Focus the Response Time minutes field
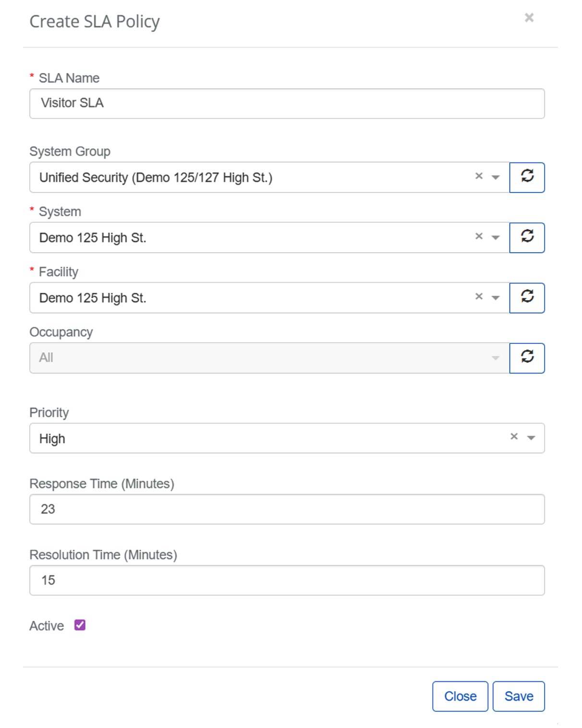The image size is (582, 728). coord(287,509)
